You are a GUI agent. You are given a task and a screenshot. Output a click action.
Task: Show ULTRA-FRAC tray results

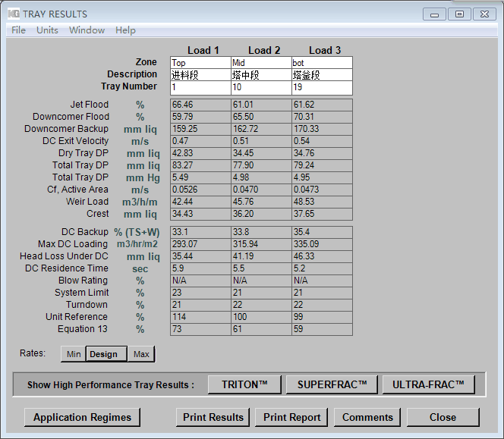coord(428,384)
